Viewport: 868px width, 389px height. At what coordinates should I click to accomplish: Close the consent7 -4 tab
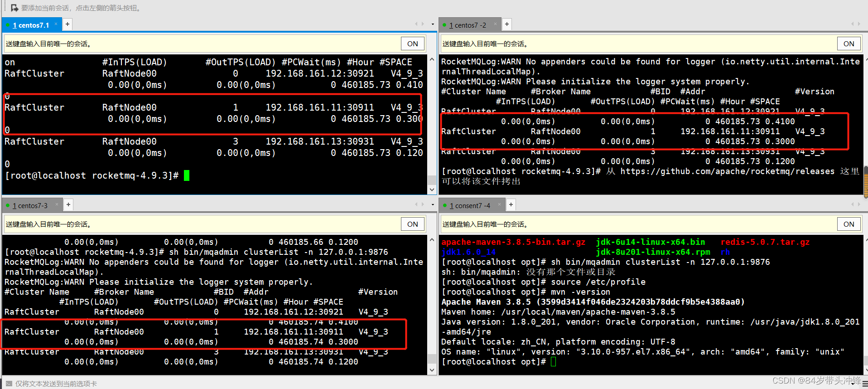[x=500, y=204]
